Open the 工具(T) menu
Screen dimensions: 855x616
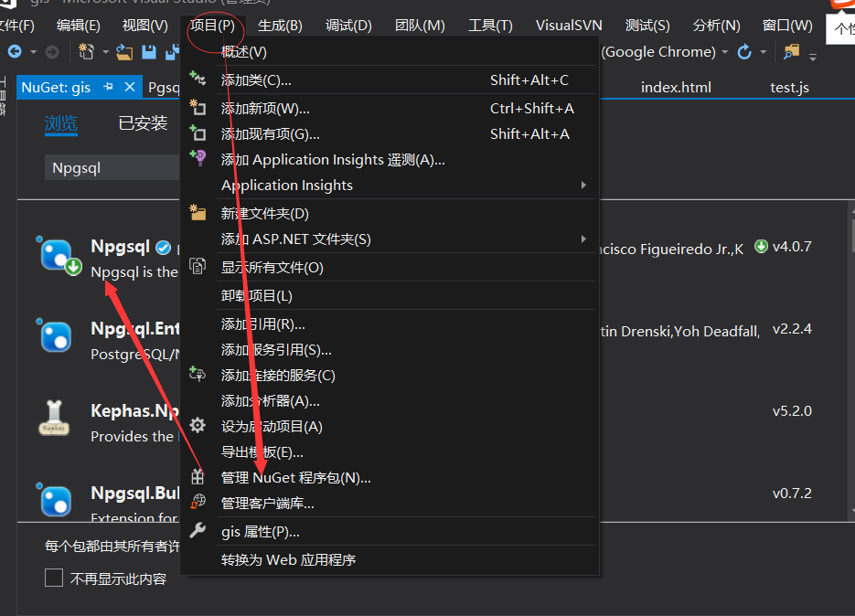point(490,26)
